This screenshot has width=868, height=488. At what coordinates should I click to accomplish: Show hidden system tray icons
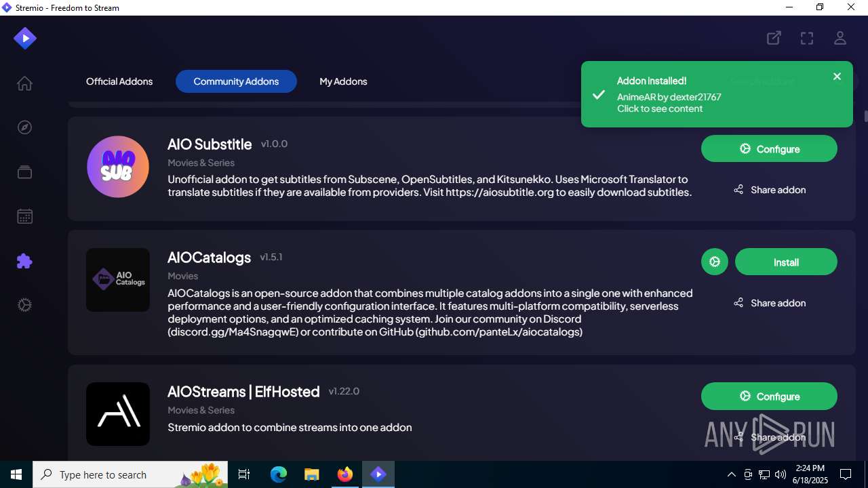click(731, 474)
